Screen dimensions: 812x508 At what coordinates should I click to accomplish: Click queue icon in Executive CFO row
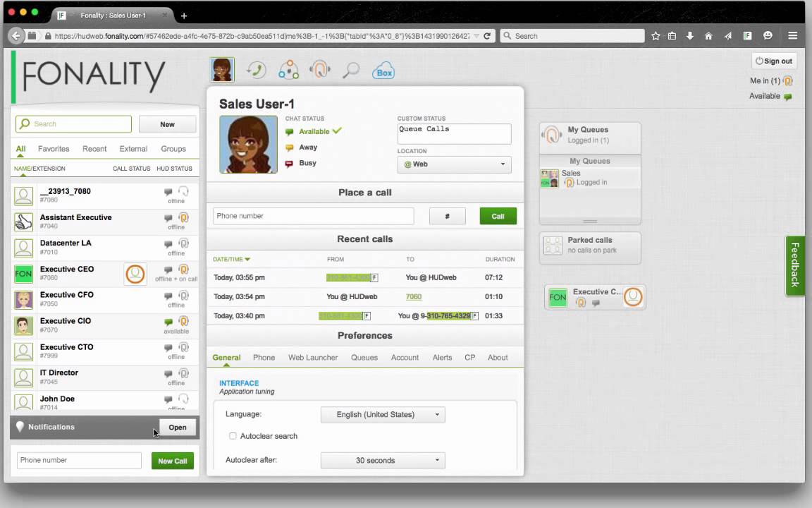[x=183, y=296]
